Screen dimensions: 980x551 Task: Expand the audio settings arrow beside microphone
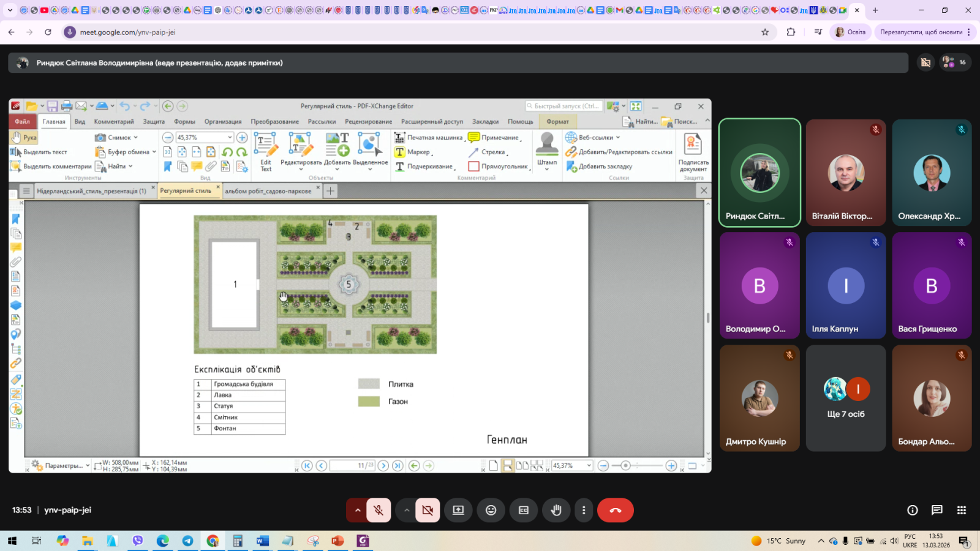pyautogui.click(x=357, y=510)
